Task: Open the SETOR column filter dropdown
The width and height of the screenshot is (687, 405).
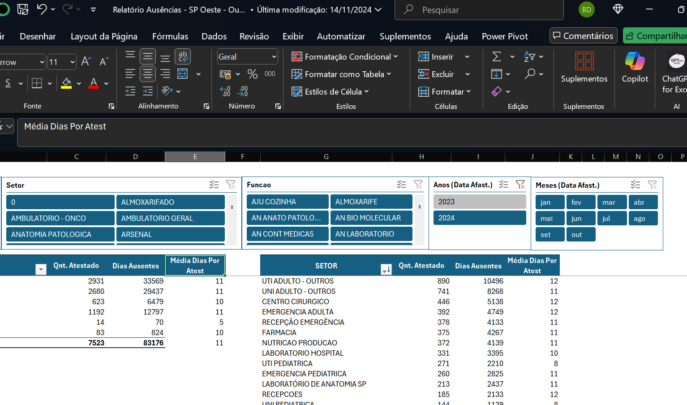Action: (x=386, y=269)
